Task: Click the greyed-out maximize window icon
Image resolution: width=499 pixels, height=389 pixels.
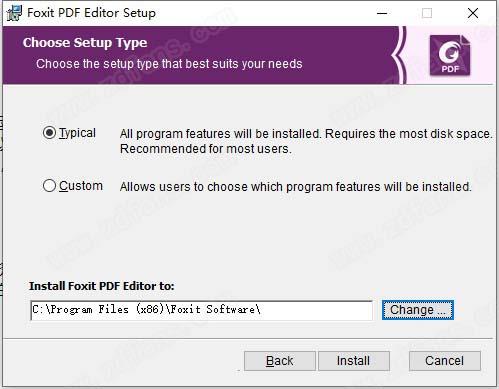Action: tap(427, 13)
